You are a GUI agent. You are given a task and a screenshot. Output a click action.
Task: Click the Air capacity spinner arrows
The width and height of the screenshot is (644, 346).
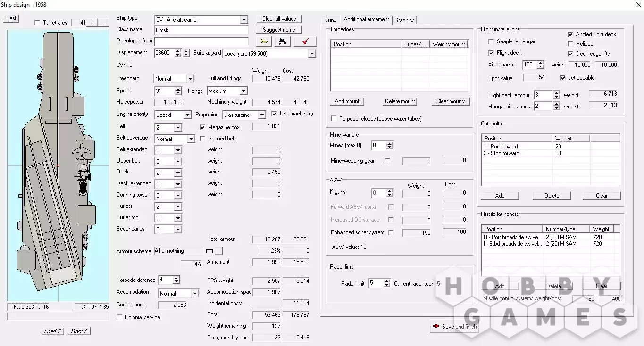pyautogui.click(x=541, y=65)
